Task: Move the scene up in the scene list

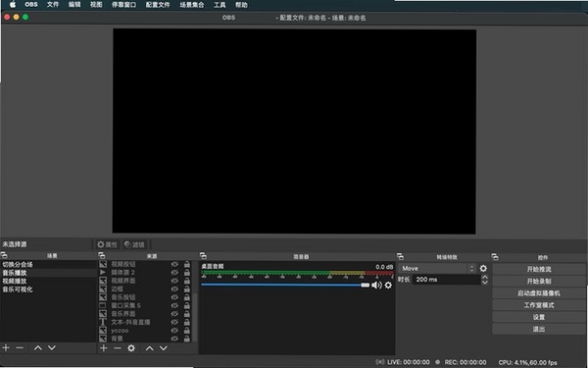Action: point(38,348)
